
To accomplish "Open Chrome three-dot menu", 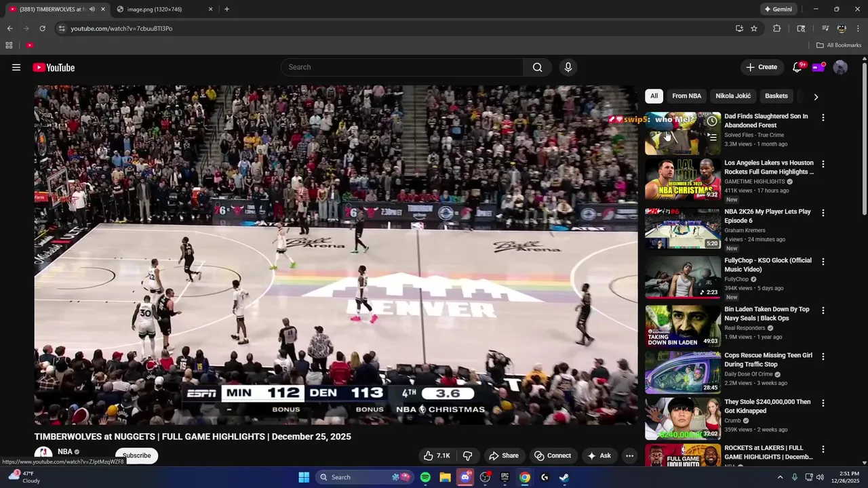I will coord(859,28).
